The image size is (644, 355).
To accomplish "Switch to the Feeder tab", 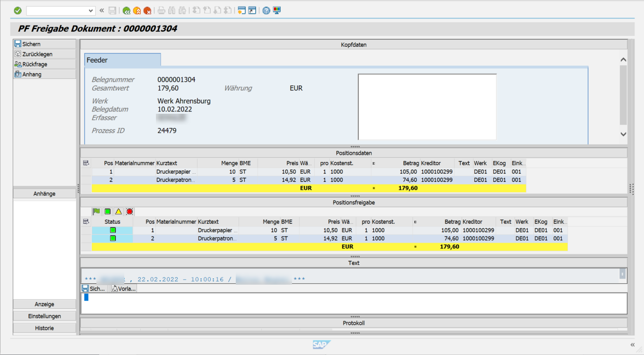I will click(122, 60).
